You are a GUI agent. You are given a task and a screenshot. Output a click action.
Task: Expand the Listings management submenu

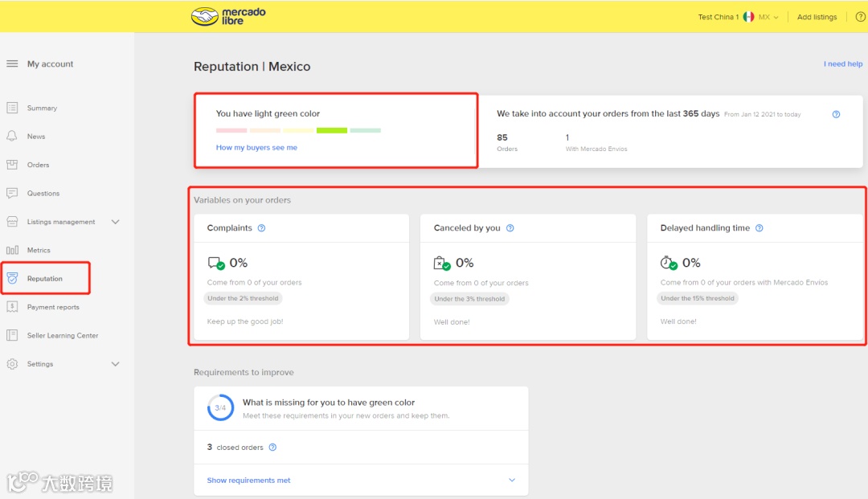tap(115, 222)
